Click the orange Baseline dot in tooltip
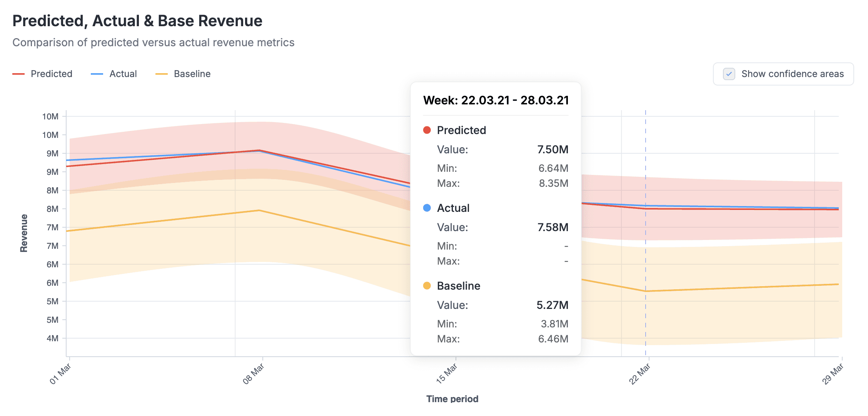The width and height of the screenshot is (868, 416). coord(427,286)
